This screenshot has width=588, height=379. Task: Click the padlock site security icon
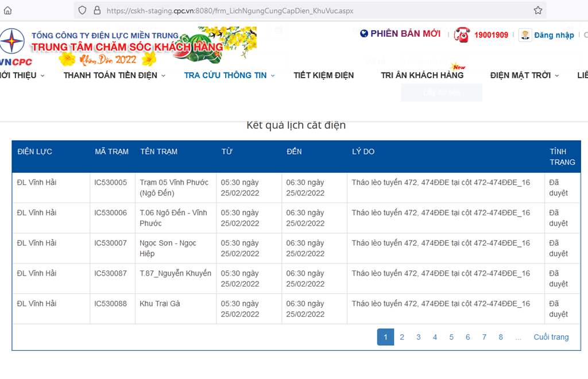point(96,10)
